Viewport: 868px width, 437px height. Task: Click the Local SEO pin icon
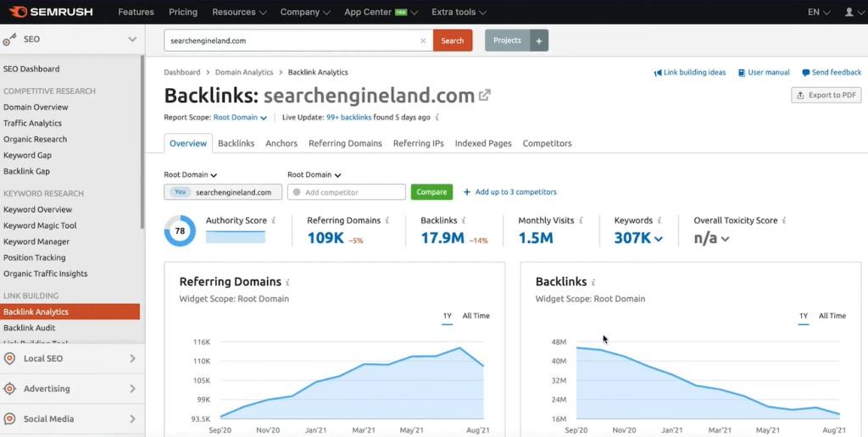click(9, 358)
